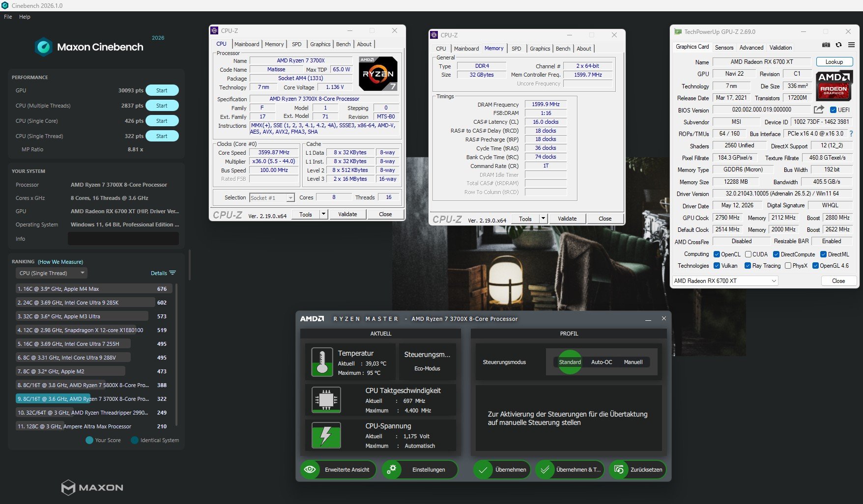
Task: Switch to the Advanced tab in GPU-Z
Action: [x=751, y=48]
